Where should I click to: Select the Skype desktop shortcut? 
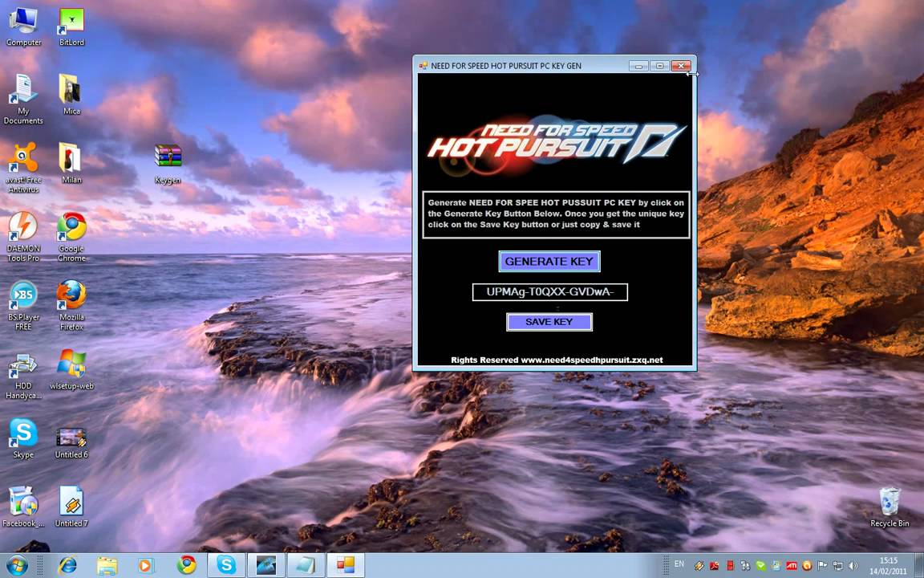pyautogui.click(x=23, y=438)
